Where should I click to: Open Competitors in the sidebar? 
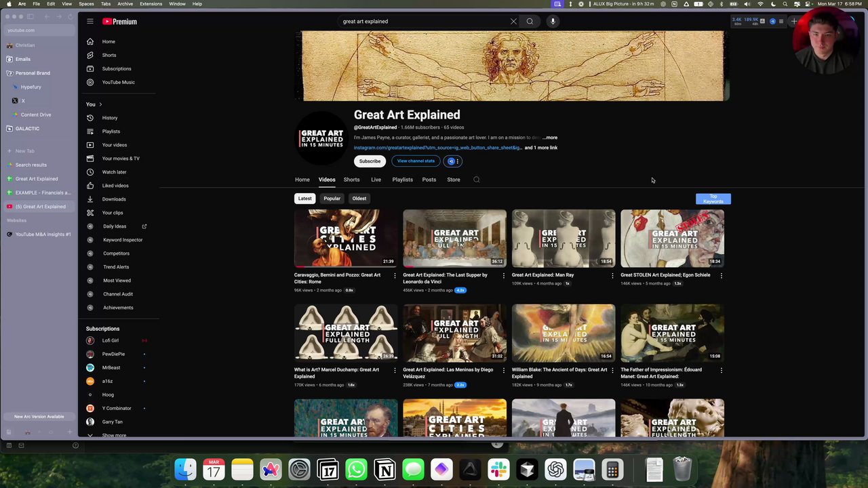116,253
